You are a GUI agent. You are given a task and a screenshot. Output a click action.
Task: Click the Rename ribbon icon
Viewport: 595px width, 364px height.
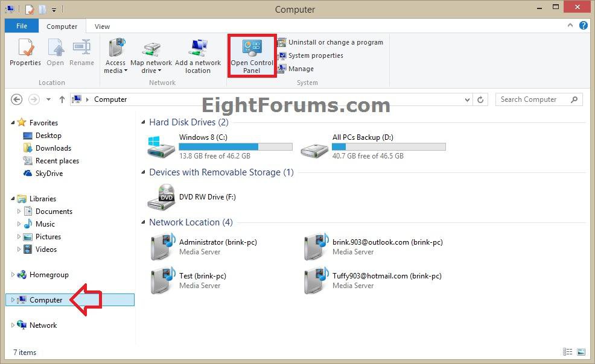[x=81, y=52]
